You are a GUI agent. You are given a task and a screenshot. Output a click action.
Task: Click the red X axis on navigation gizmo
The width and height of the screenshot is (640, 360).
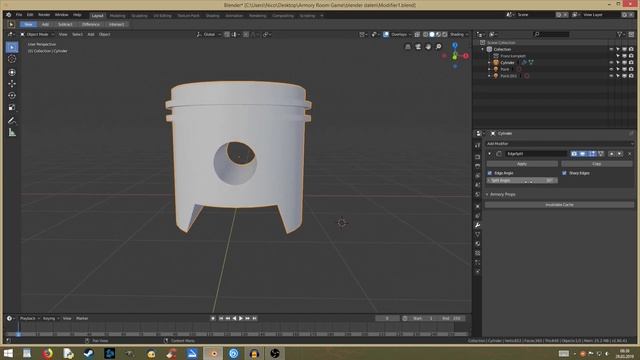click(465, 56)
